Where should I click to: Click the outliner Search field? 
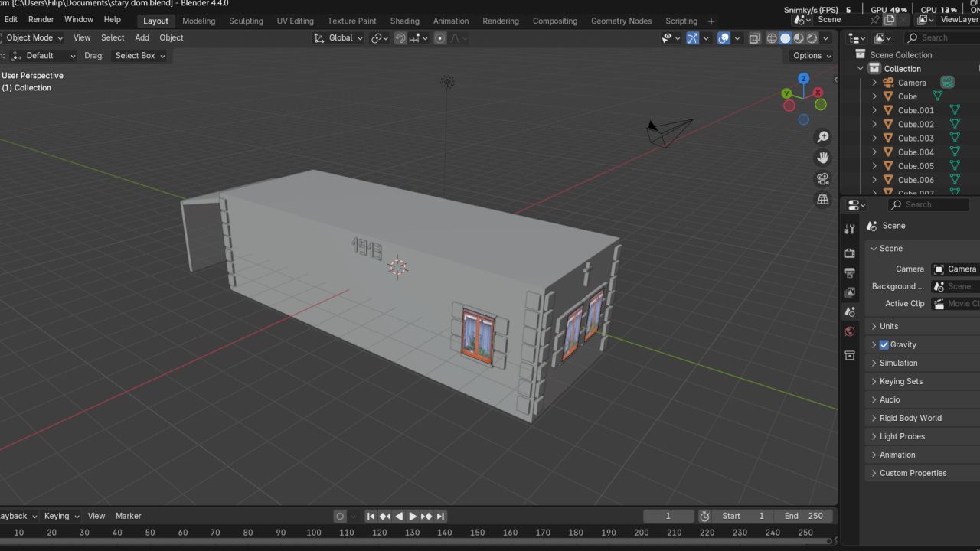pyautogui.click(x=942, y=37)
